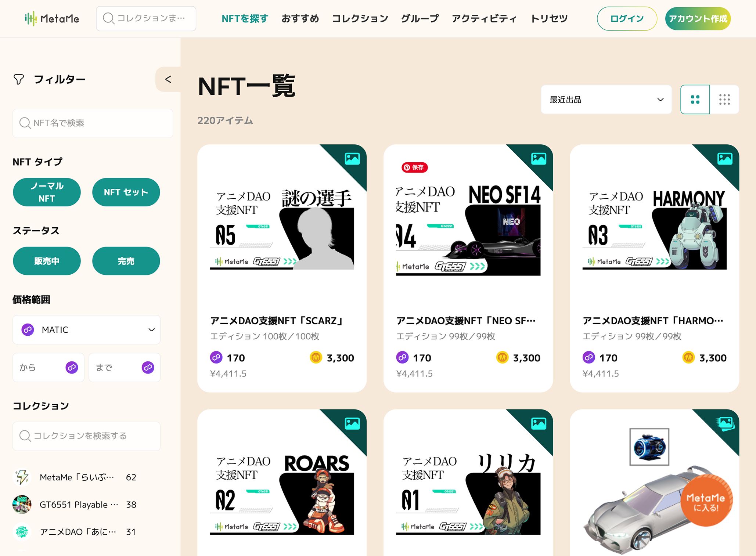Focus the price まで maximum field
Screen dimensions: 756x556
pyautogui.click(x=125, y=367)
